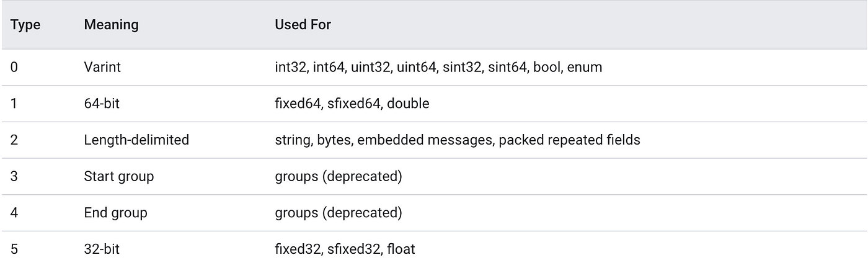Click the type number 3 cell

(14, 177)
